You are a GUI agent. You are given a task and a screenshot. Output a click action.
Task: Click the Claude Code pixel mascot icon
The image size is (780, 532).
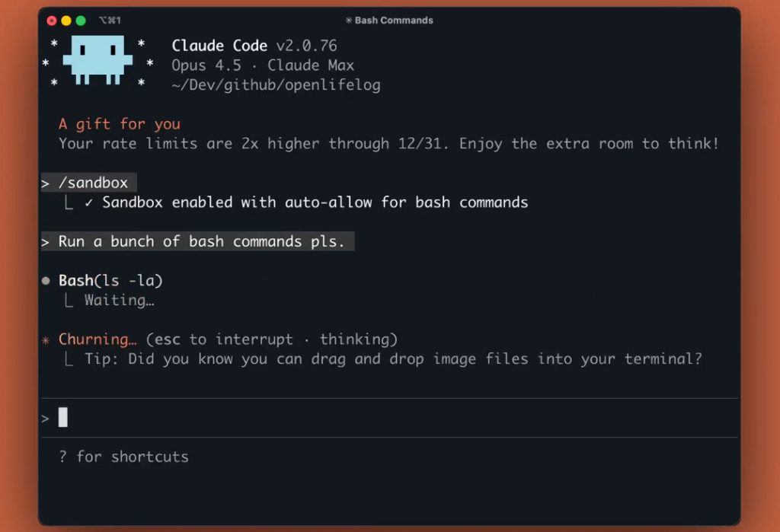coord(97,61)
